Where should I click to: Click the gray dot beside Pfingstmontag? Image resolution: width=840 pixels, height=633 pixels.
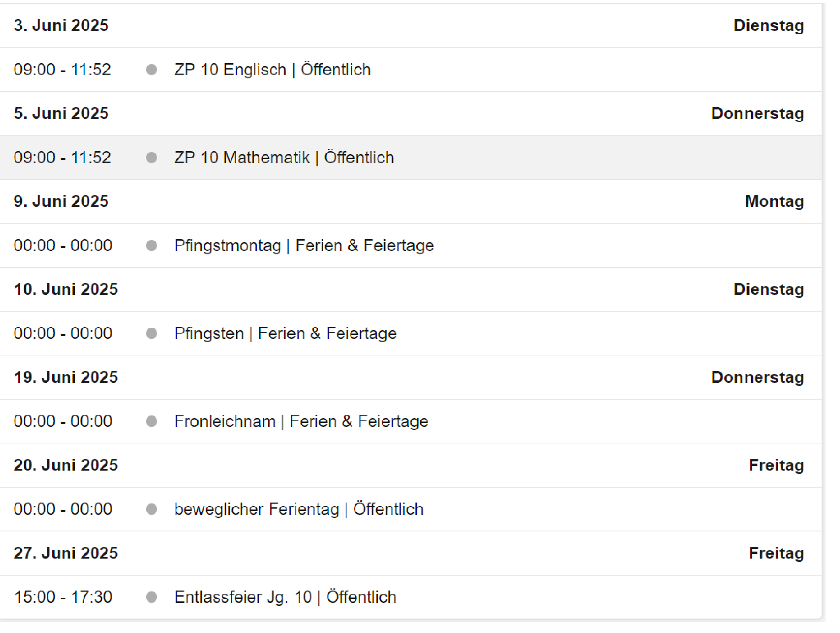point(152,246)
